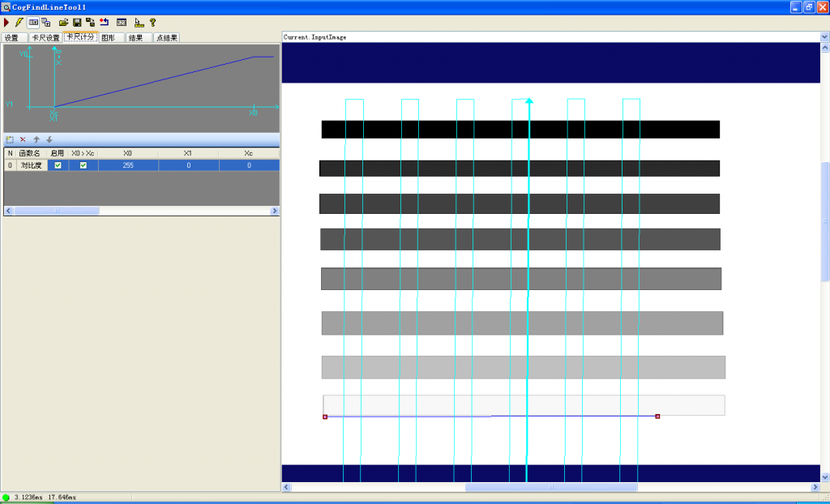
Task: Click the image view's left scroll arrow
Action: point(286,487)
